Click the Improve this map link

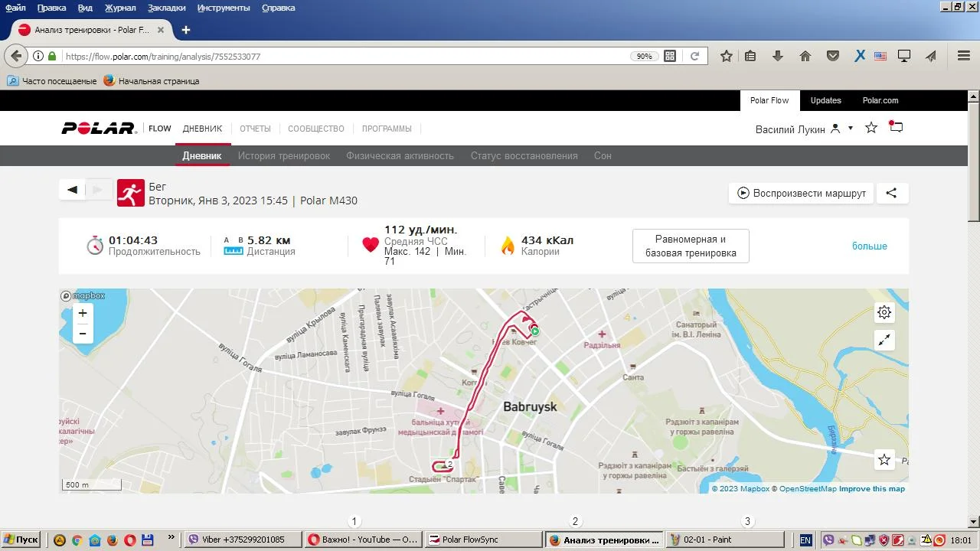(x=872, y=488)
